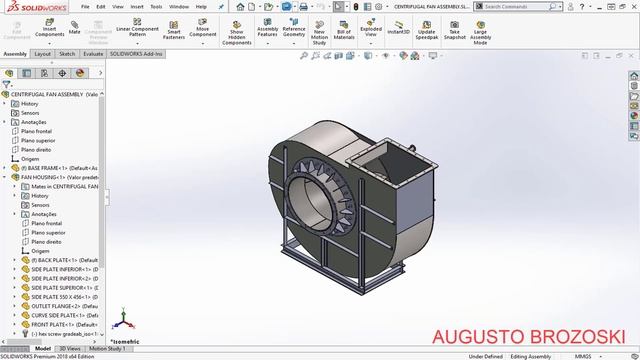This screenshot has width=640, height=360.
Task: Start a New Motion Study
Action: (x=319, y=33)
